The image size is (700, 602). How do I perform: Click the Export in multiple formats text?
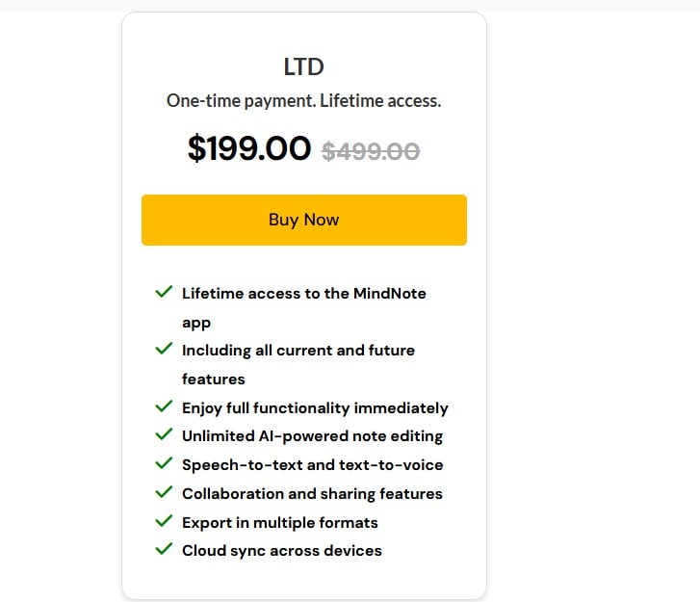coord(279,523)
